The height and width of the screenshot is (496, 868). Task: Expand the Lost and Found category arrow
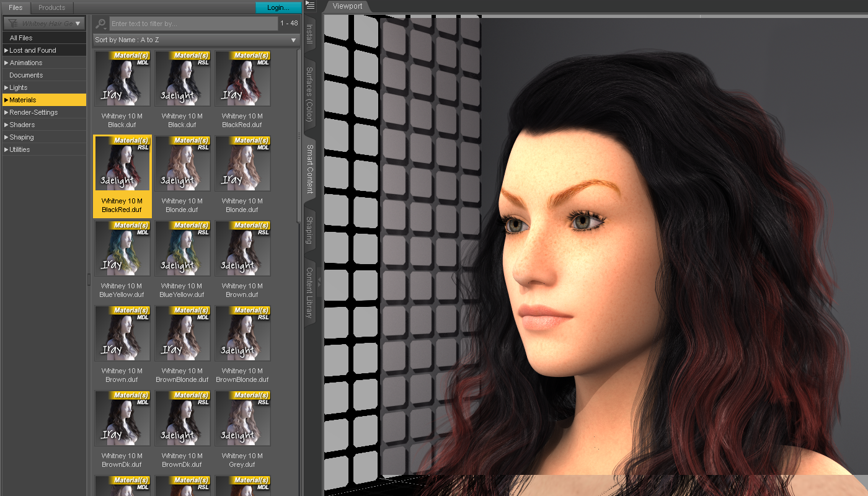(x=6, y=50)
